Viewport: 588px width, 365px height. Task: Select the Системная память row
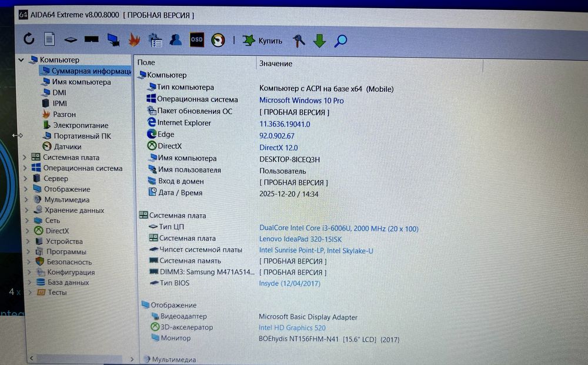(x=238, y=261)
